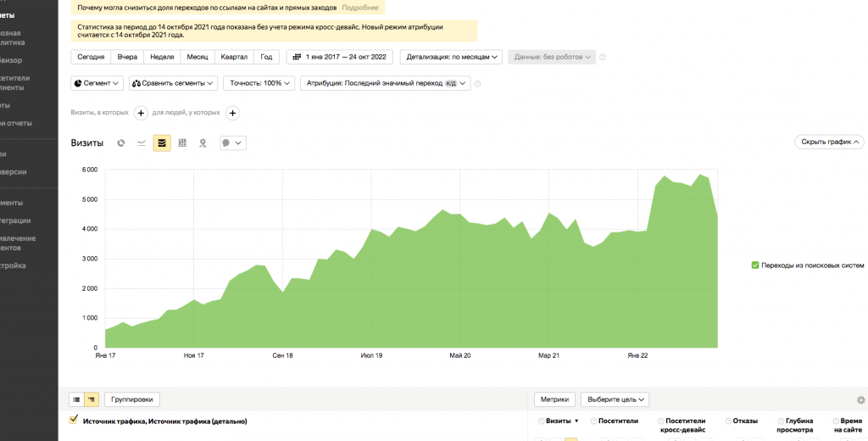Select the Месяц period tab

(x=197, y=57)
